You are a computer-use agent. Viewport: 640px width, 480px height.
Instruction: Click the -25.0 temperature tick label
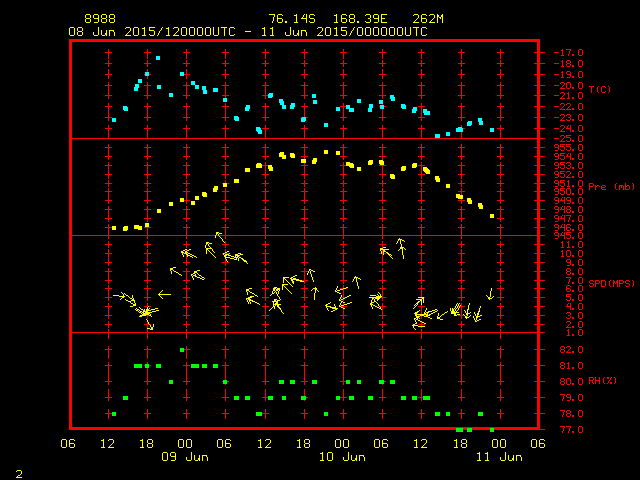click(568, 139)
